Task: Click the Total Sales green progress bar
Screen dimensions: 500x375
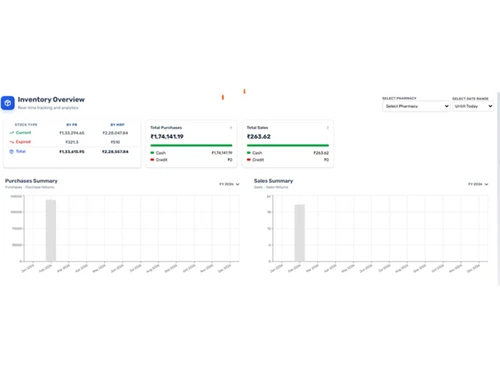Action: click(288, 145)
